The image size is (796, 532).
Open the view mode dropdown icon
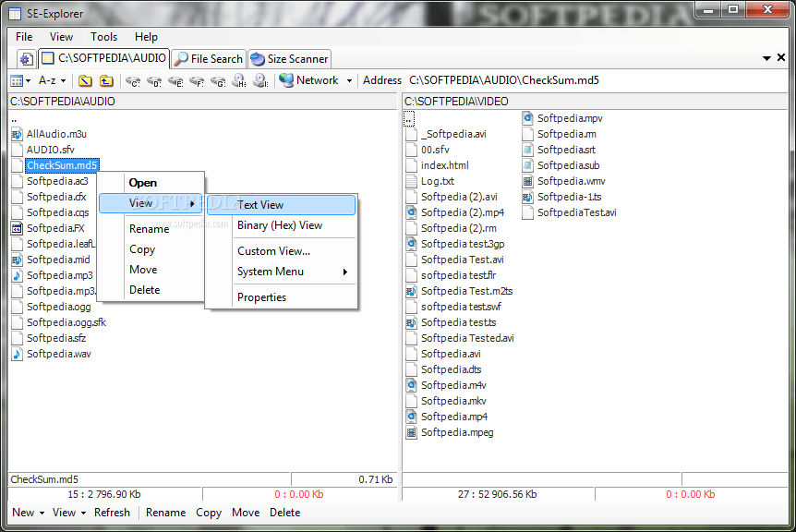point(20,80)
